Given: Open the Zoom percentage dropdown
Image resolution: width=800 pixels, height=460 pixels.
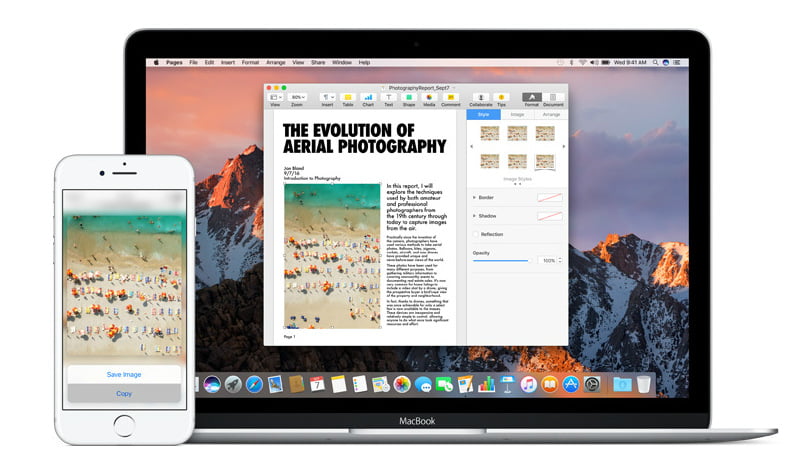Looking at the screenshot, I should click(297, 98).
